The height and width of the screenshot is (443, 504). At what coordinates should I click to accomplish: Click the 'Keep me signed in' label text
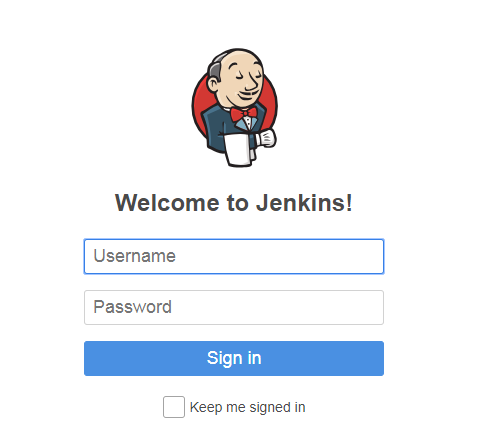(247, 407)
